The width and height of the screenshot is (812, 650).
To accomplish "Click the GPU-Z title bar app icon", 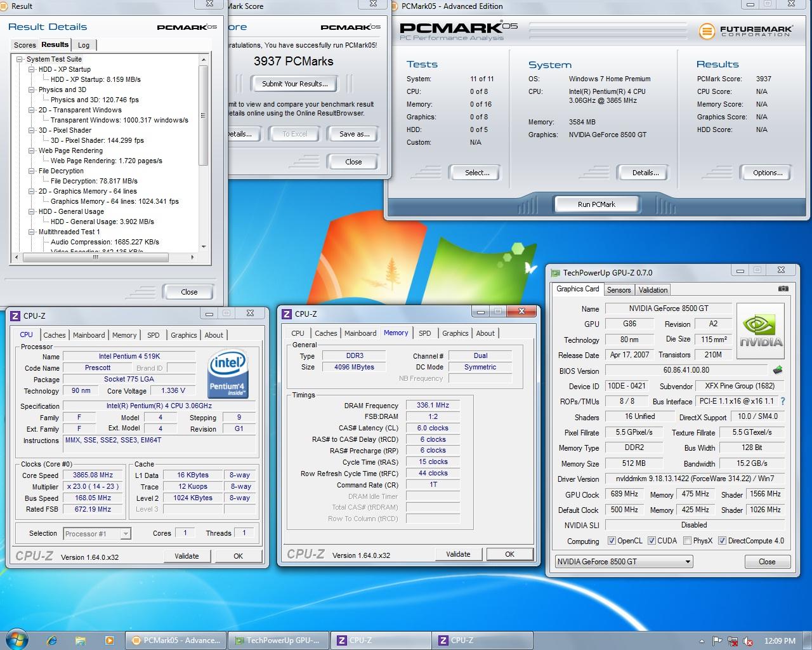I will pos(556,273).
